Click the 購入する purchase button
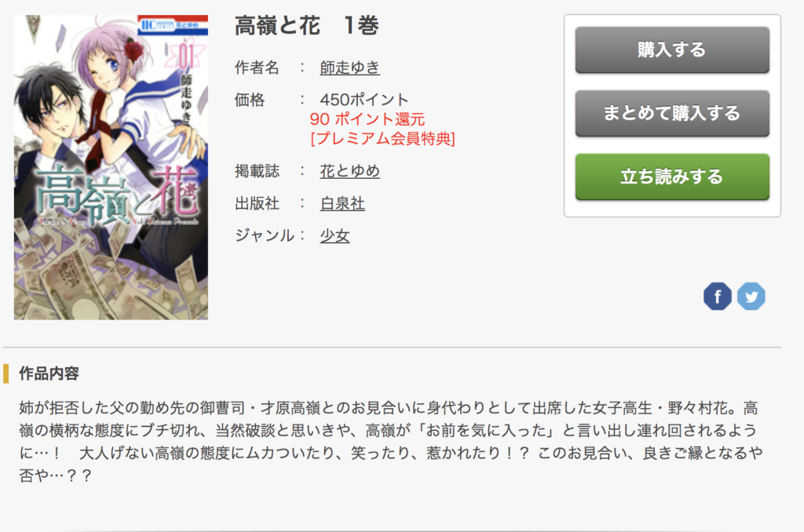The width and height of the screenshot is (804, 532). point(672,49)
